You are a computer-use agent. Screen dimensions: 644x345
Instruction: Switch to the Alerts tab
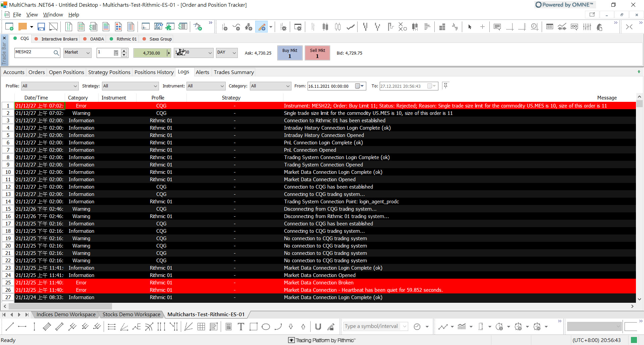click(x=202, y=72)
